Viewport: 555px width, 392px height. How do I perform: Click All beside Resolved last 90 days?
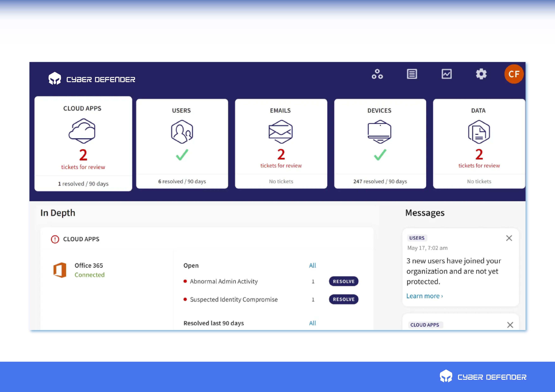[x=313, y=323]
